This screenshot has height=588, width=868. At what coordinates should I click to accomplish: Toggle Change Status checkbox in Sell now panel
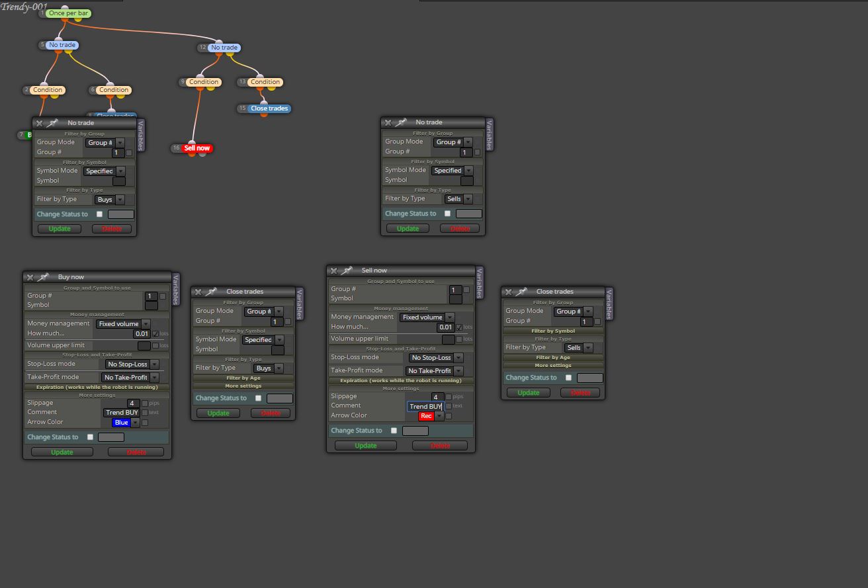pyautogui.click(x=394, y=431)
